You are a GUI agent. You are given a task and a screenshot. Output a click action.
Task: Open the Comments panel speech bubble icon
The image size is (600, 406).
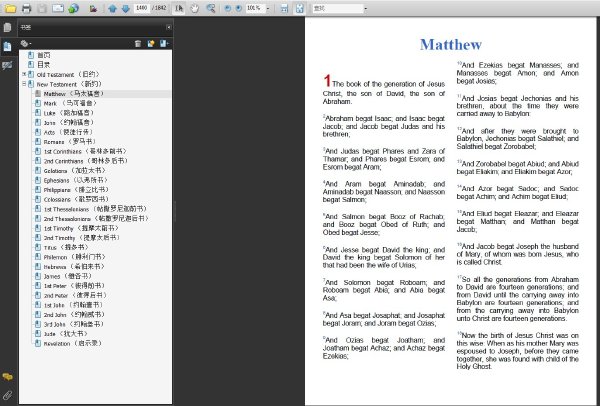point(7,377)
